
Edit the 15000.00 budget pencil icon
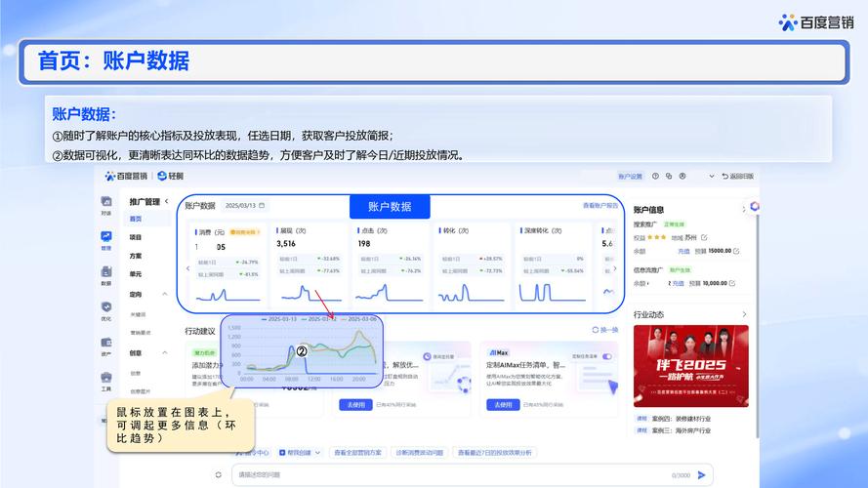736,251
